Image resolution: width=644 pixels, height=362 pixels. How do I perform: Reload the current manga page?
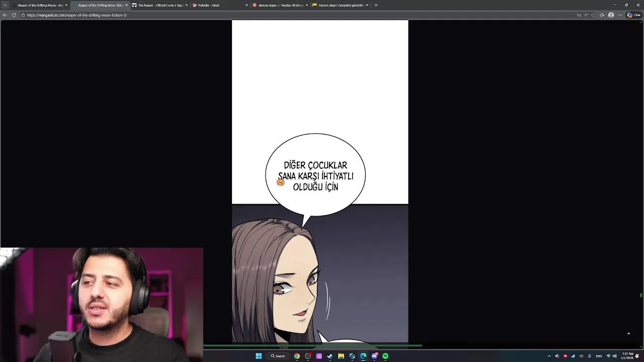[x=14, y=15]
